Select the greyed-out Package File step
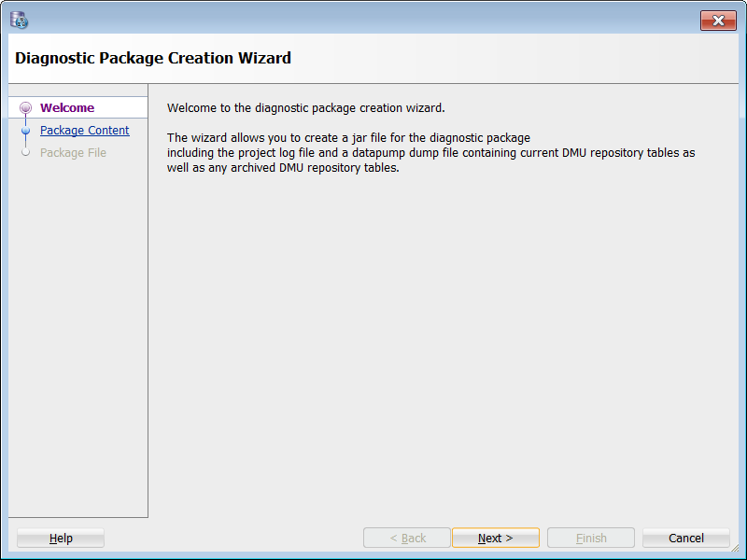The height and width of the screenshot is (560, 747). point(73,153)
